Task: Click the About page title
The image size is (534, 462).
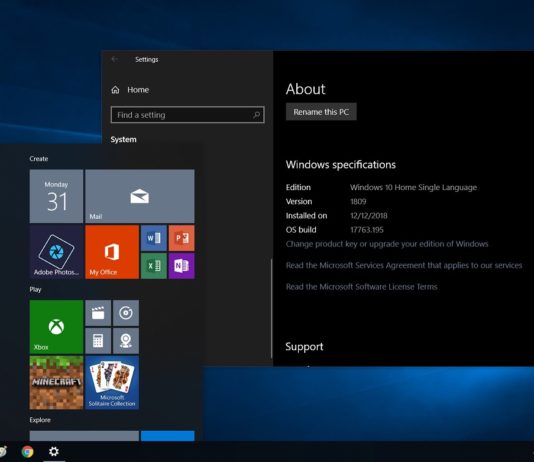Action: (x=305, y=89)
